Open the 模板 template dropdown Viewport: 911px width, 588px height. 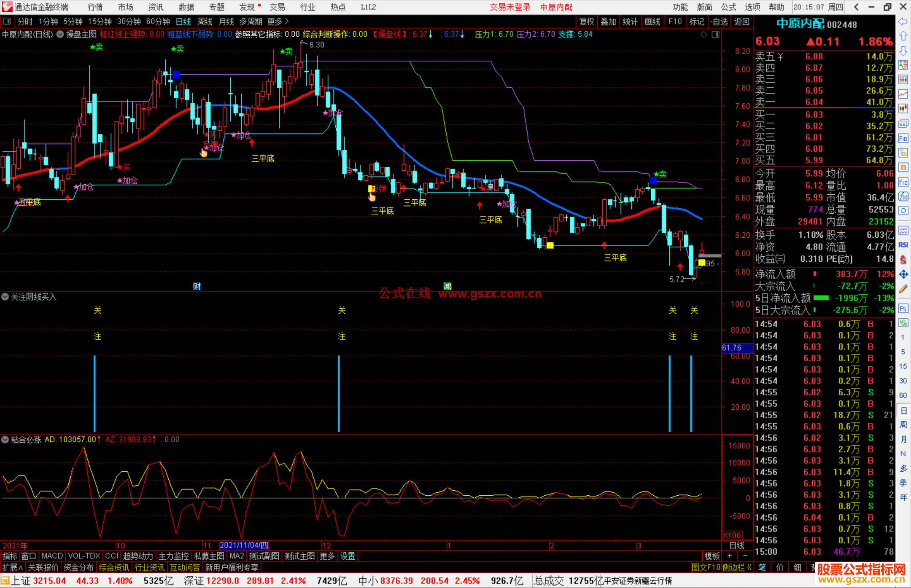click(712, 556)
